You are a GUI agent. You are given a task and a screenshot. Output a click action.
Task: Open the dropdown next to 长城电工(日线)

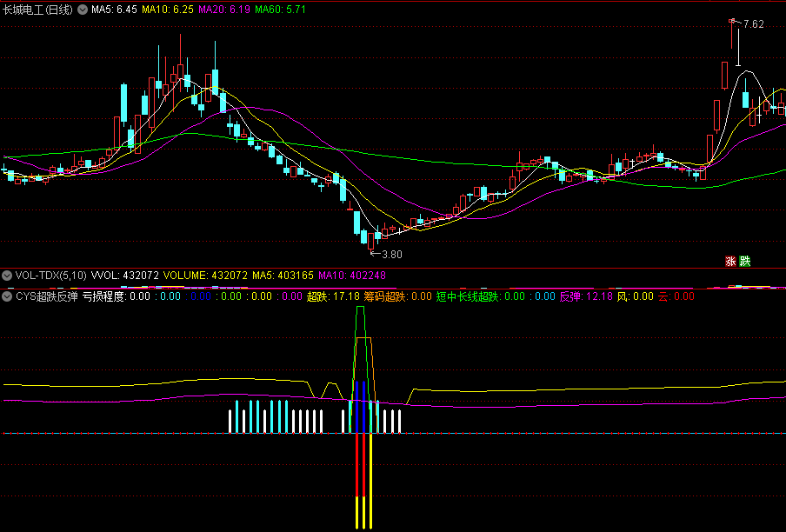point(83,10)
